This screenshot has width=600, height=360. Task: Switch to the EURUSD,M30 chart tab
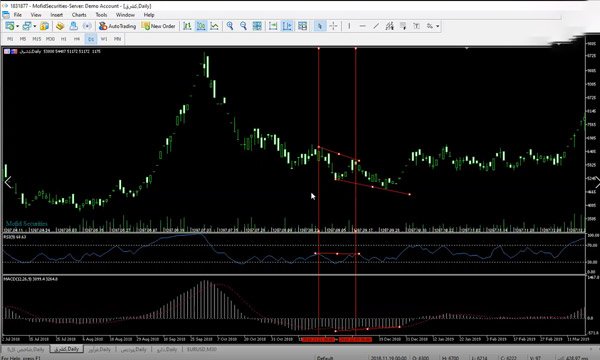pyautogui.click(x=202, y=349)
